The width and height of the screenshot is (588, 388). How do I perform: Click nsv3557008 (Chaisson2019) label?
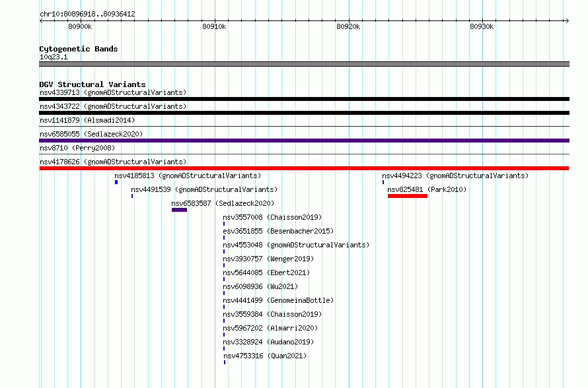pos(272,217)
